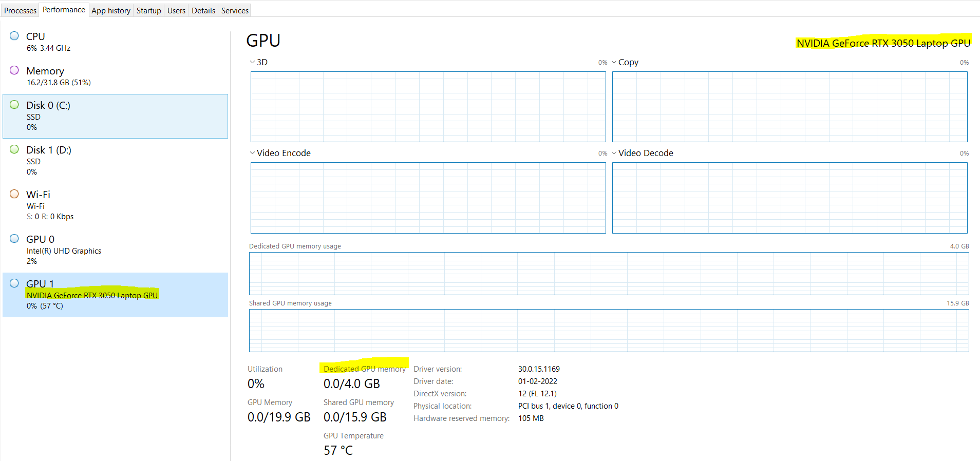Screen dimensions: 980x461
Task: Switch to the Processes tab
Action: pyautogui.click(x=20, y=10)
